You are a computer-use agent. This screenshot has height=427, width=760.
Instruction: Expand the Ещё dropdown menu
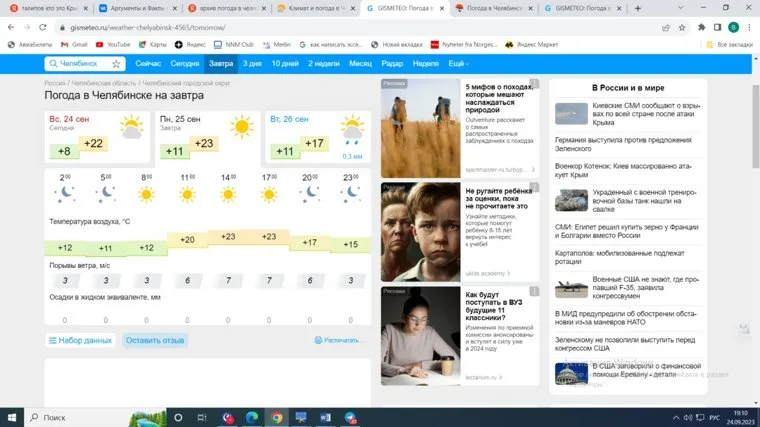coord(457,63)
